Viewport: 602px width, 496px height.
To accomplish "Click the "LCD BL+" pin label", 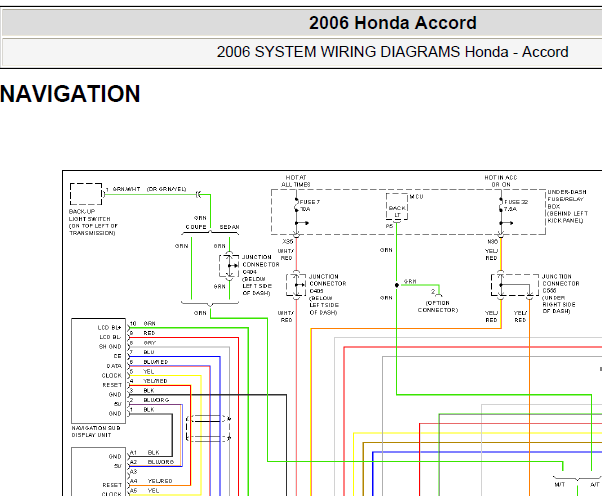I will (x=109, y=327).
